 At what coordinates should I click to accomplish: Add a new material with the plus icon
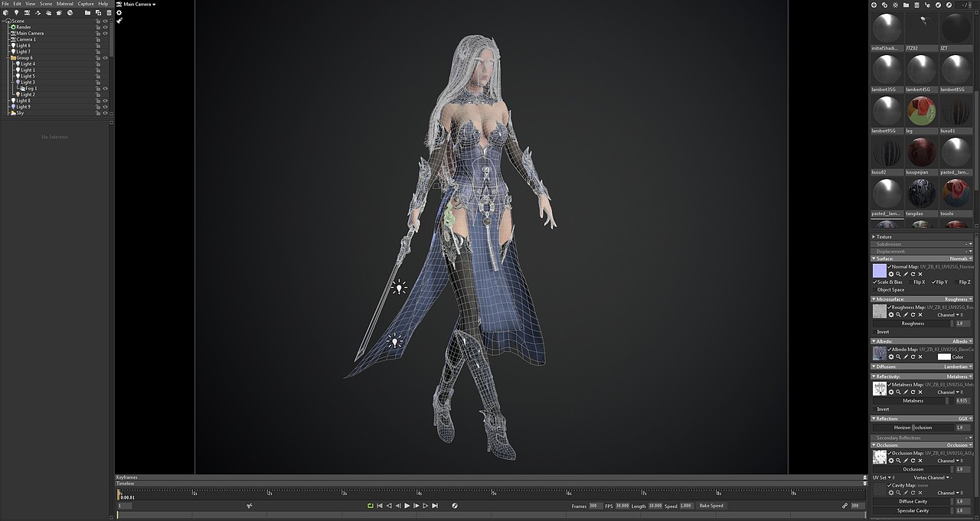[x=874, y=5]
